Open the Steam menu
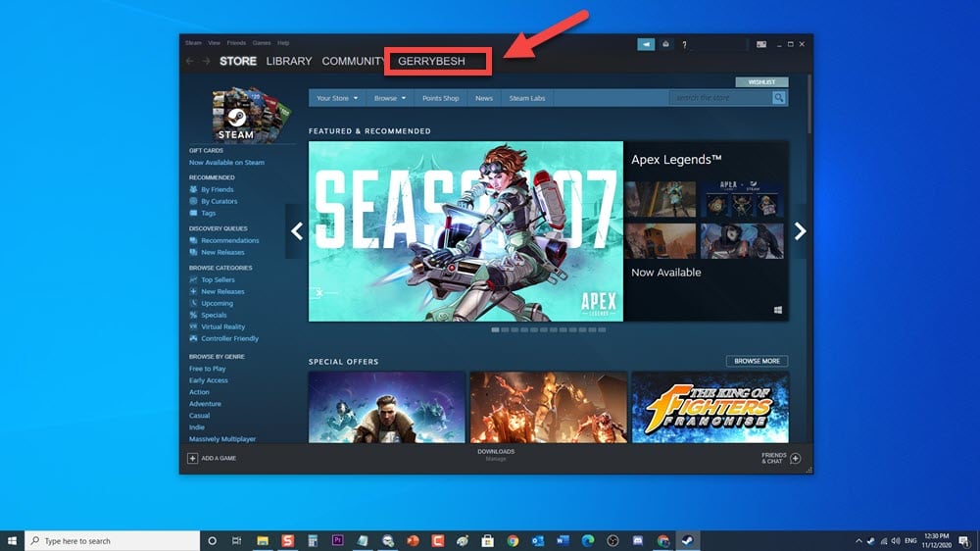 click(193, 43)
